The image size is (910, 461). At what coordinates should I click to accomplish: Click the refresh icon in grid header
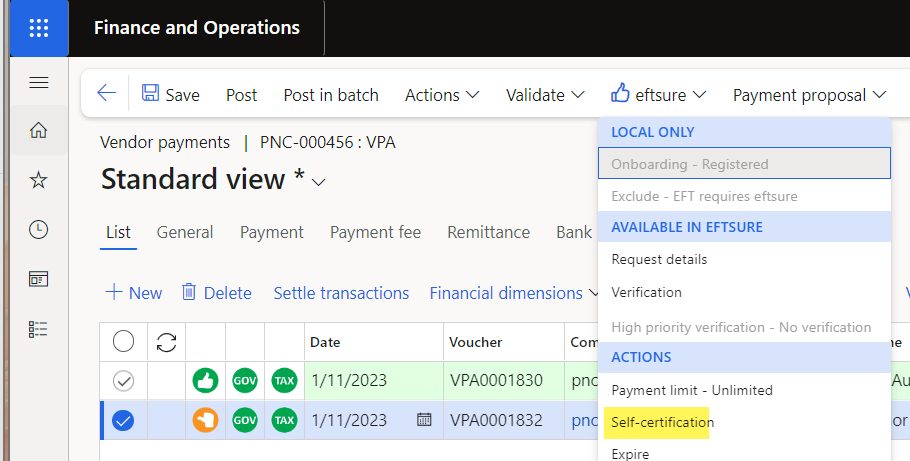tap(167, 342)
